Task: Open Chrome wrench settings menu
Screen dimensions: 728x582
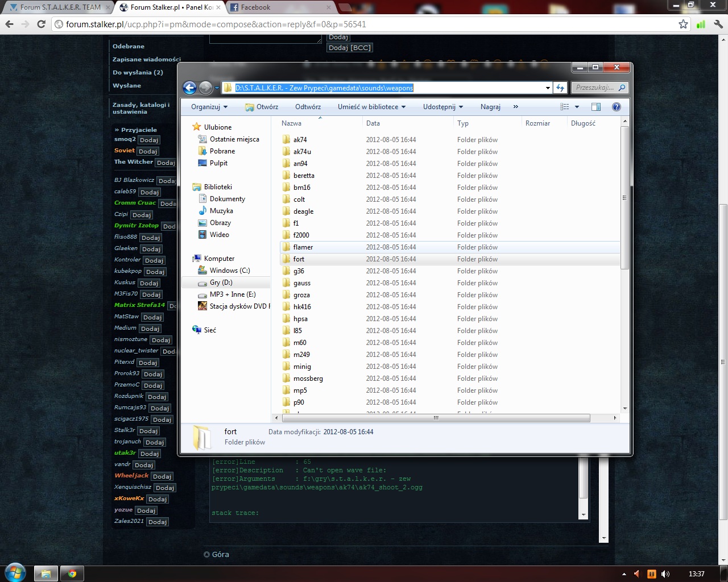Action: (718, 24)
